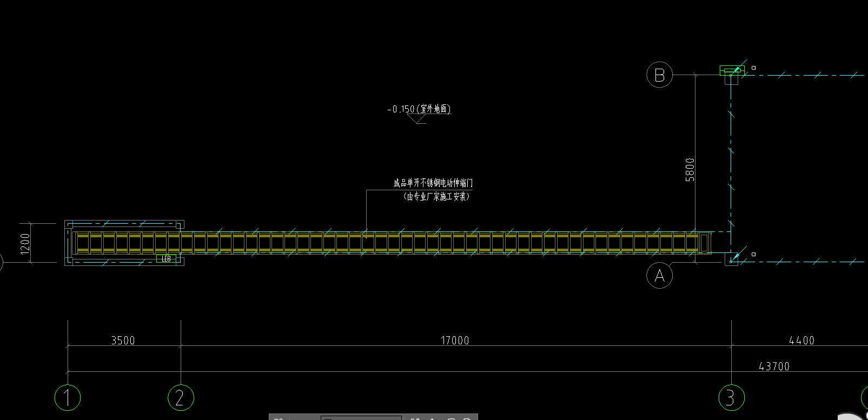Select the 43700 overall dimension text
The width and height of the screenshot is (868, 420).
coord(774,366)
